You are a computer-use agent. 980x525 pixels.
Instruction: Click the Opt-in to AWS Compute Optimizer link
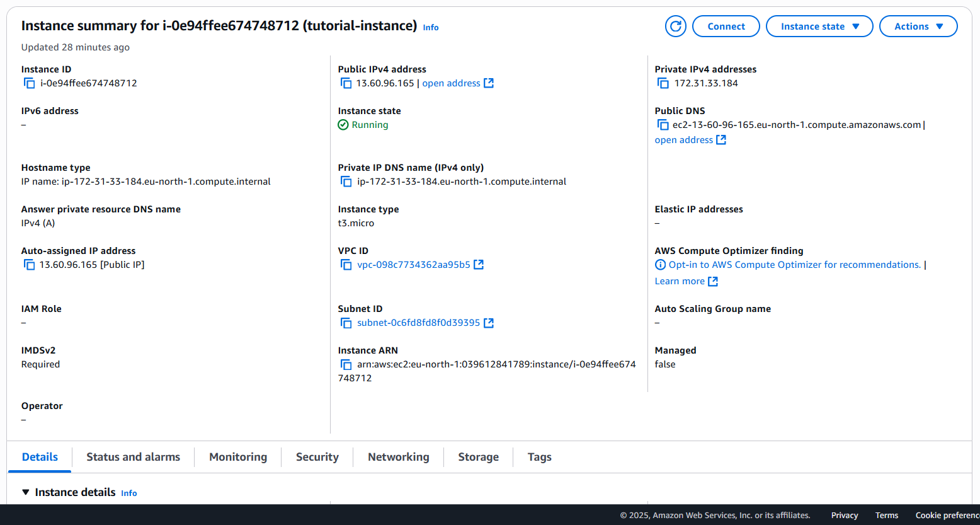pyautogui.click(x=794, y=265)
